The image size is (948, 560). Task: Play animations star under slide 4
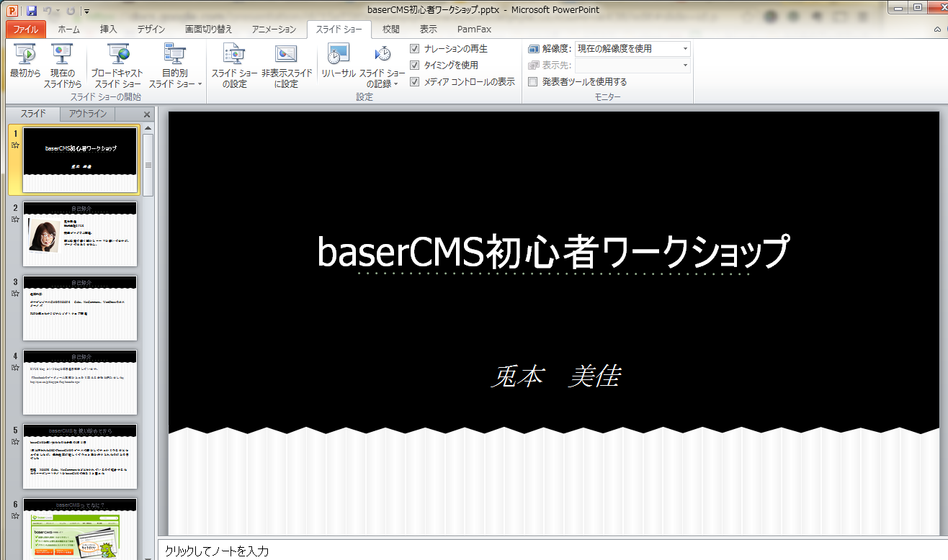pos(15,368)
